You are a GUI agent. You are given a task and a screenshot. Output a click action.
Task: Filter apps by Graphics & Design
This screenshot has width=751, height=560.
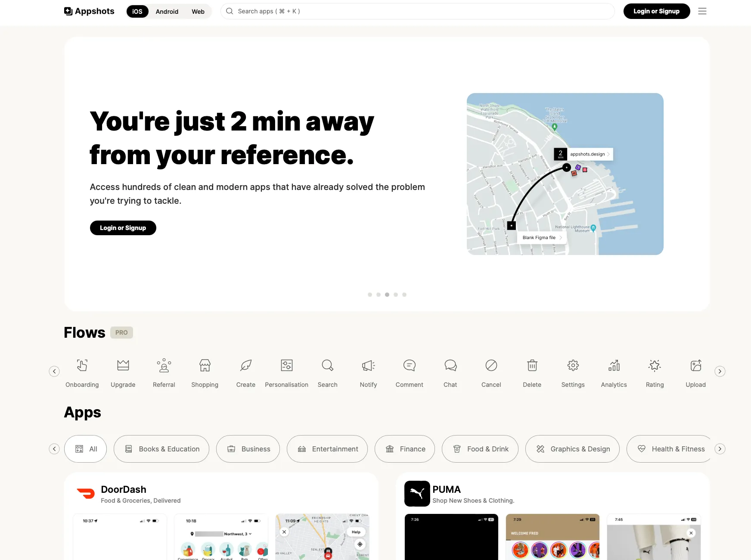(573, 449)
